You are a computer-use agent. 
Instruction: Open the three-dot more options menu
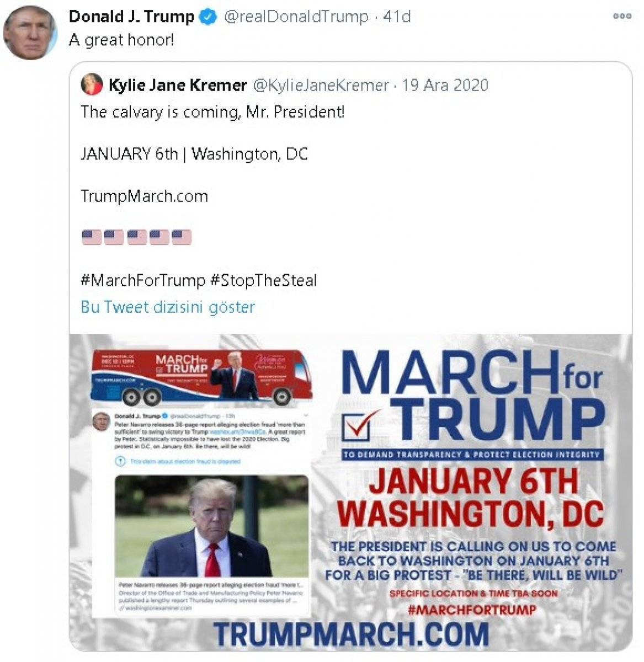pyautogui.click(x=622, y=16)
